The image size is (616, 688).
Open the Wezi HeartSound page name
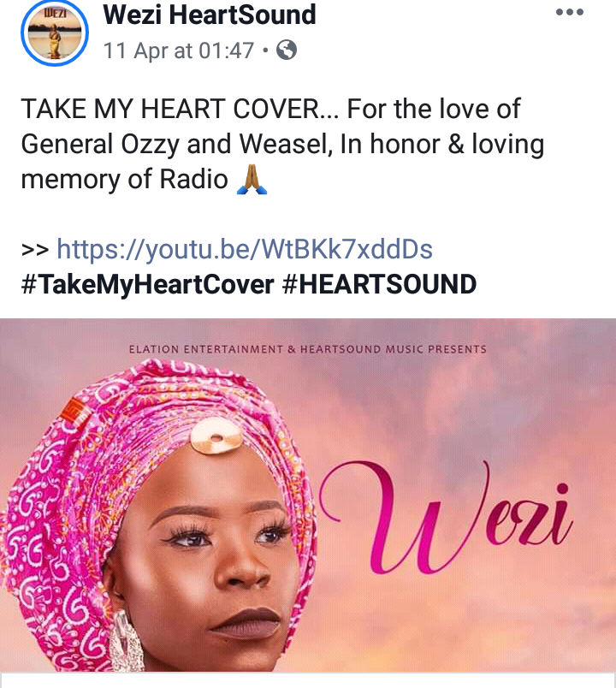pyautogui.click(x=210, y=15)
